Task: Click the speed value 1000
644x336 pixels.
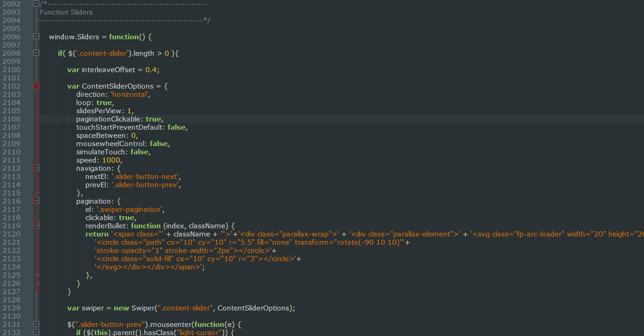Action: click(x=111, y=160)
